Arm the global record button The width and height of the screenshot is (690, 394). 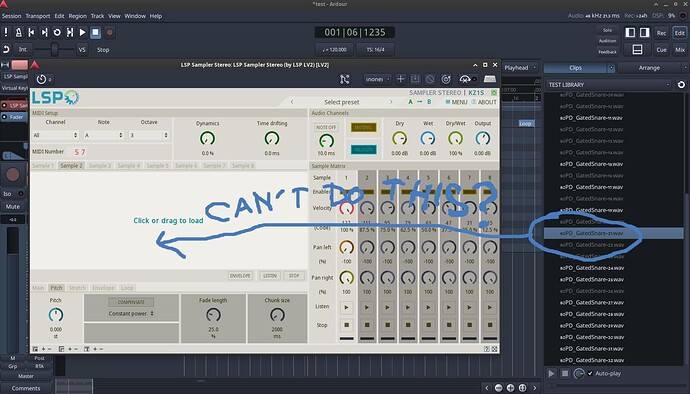110,33
